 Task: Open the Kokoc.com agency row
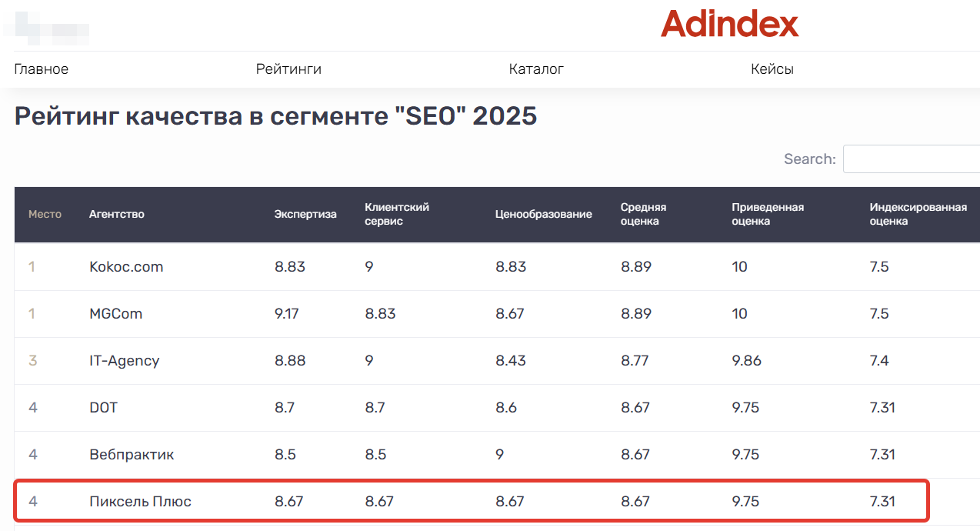tap(126, 267)
